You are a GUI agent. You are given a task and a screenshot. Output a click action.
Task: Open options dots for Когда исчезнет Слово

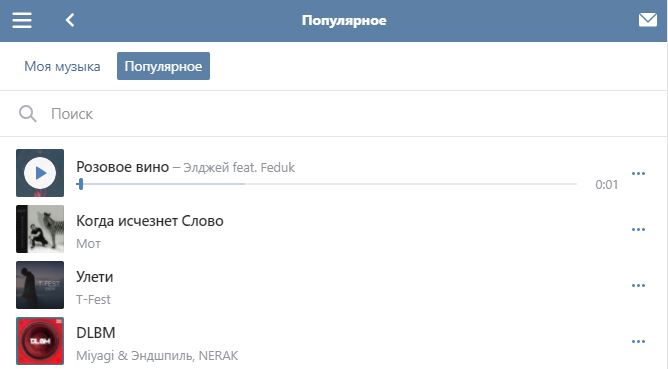638,230
